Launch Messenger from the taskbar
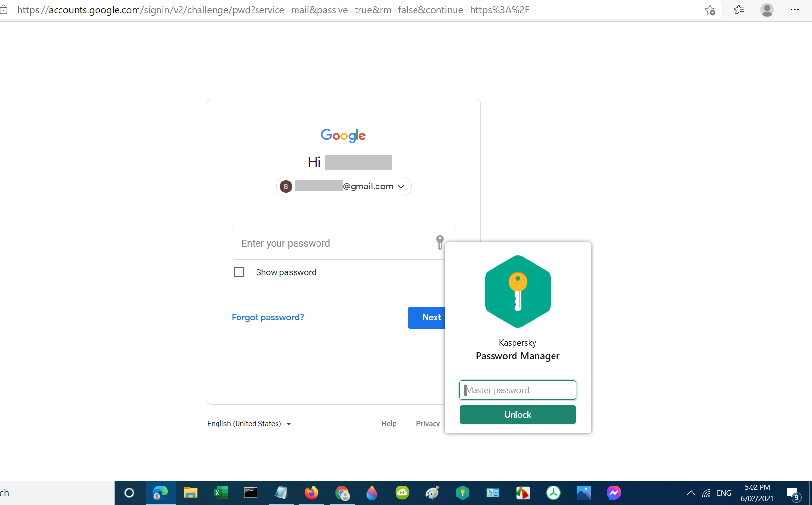The image size is (812, 505). pyautogui.click(x=614, y=493)
